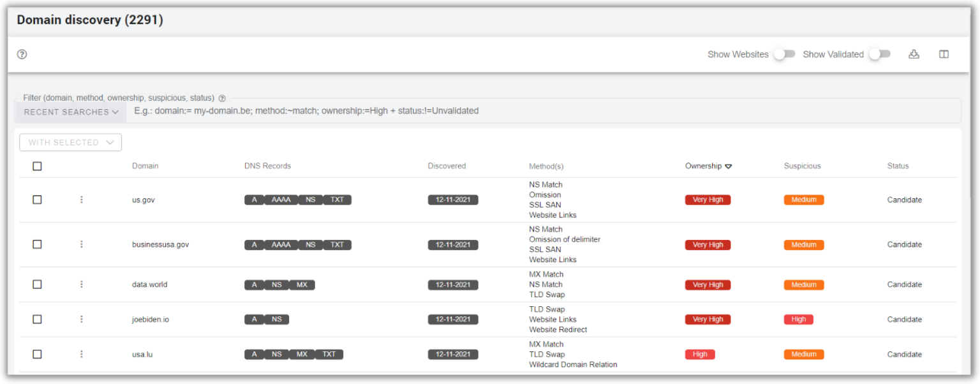Enable the Show Validated switch

(879, 54)
